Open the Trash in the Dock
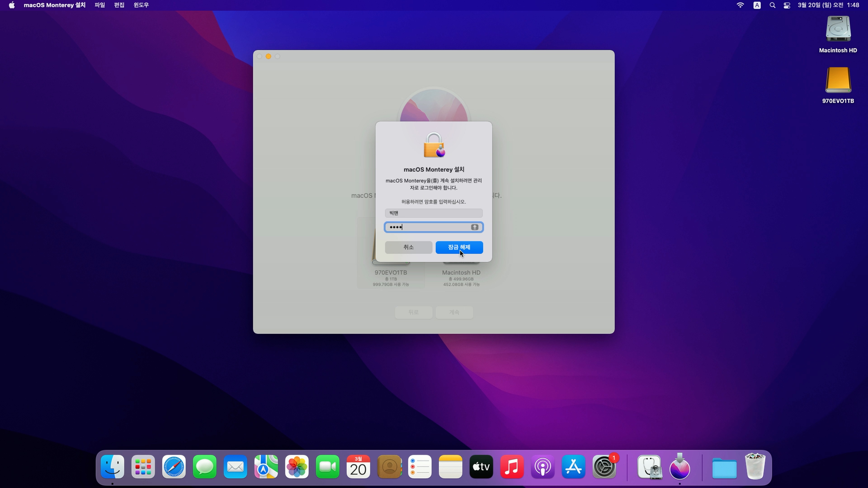Screen dimensions: 868x488 tap(755, 467)
